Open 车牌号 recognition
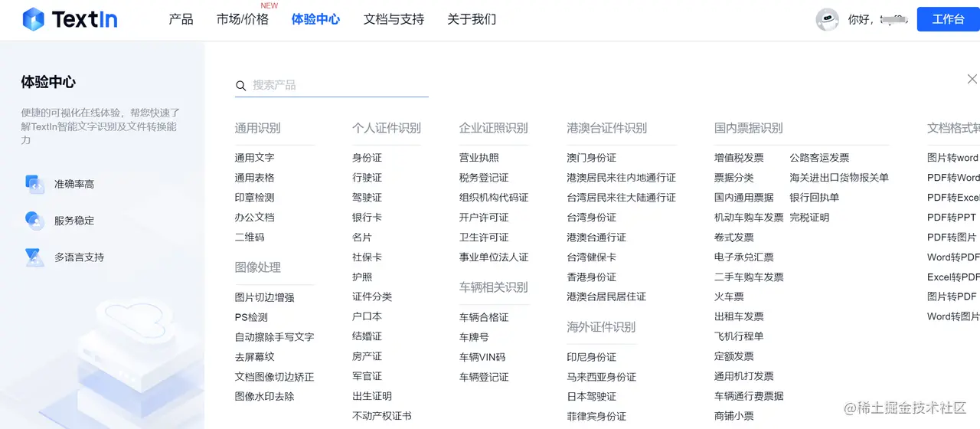 point(474,337)
